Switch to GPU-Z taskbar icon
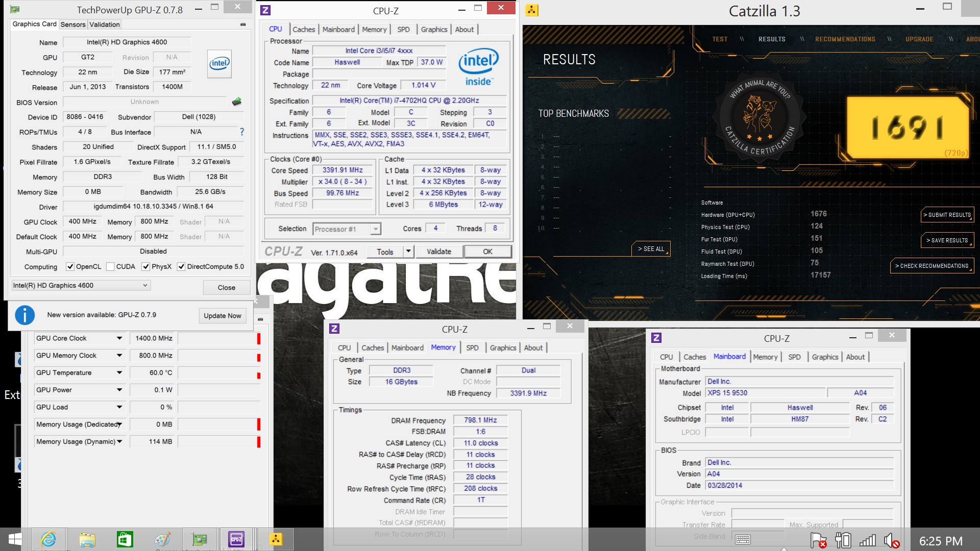This screenshot has height=551, width=980. (200, 539)
